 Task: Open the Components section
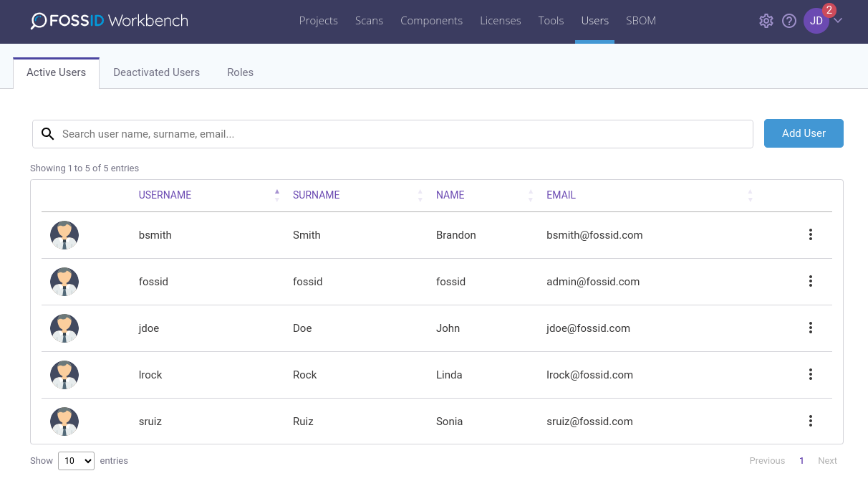432,21
